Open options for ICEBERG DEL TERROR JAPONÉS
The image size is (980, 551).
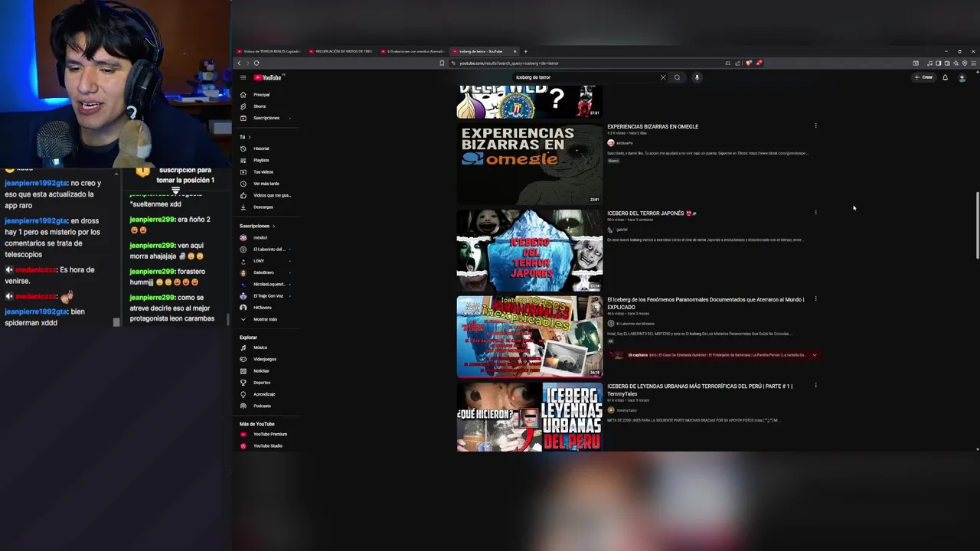815,213
